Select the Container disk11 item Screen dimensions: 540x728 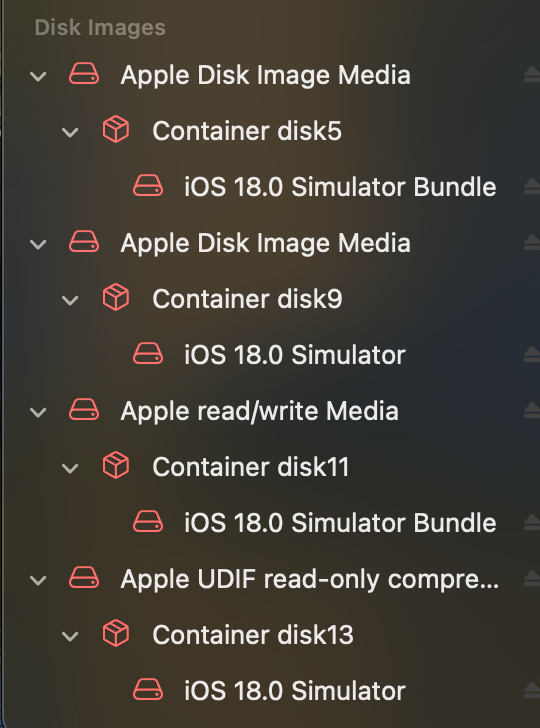pyautogui.click(x=251, y=467)
